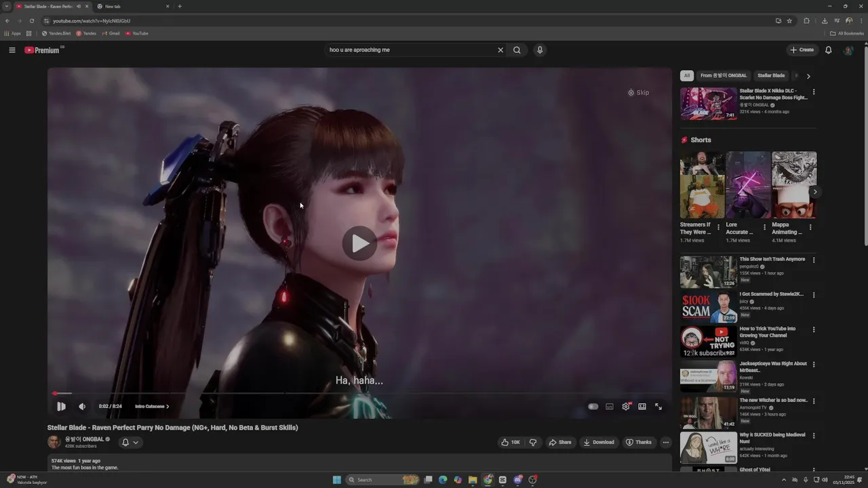Open the notifications bell in the header
868x488 pixels.
click(828, 49)
